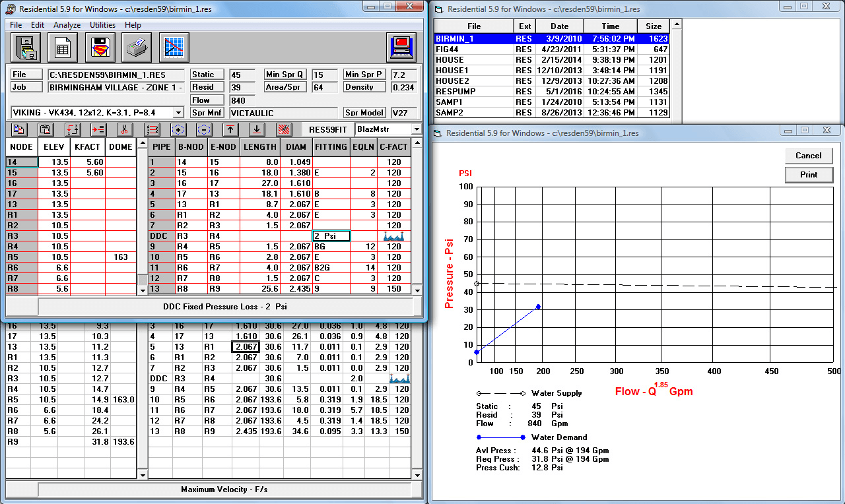Click the move up arrow icon

tap(230, 129)
